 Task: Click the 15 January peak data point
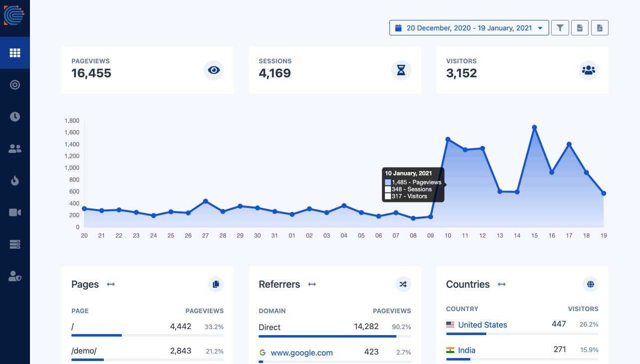[534, 128]
